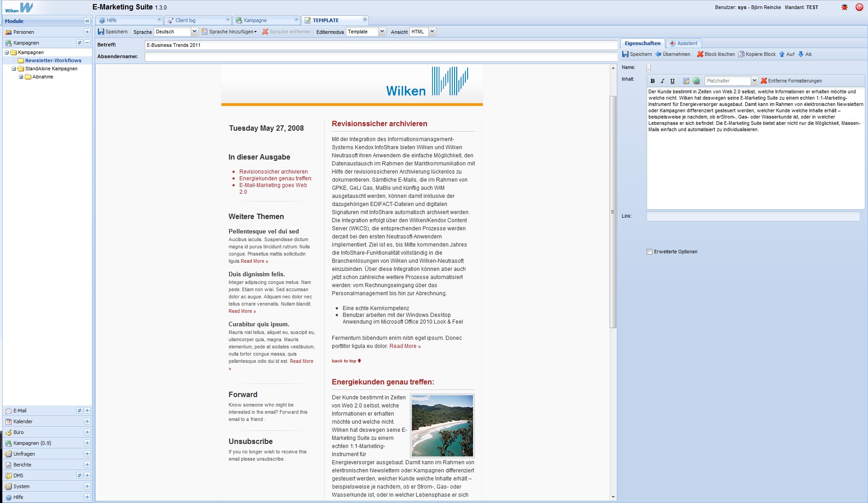Open the Editiermodus Template dropdown
Image resolution: width=868 pixels, height=503 pixels.
pyautogui.click(x=382, y=32)
